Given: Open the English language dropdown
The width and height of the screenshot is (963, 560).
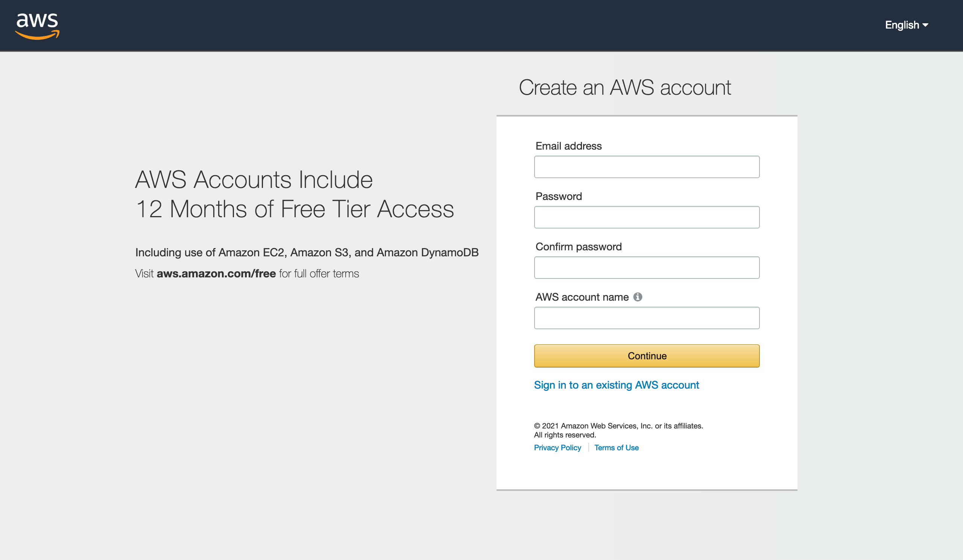Looking at the screenshot, I should (x=907, y=25).
